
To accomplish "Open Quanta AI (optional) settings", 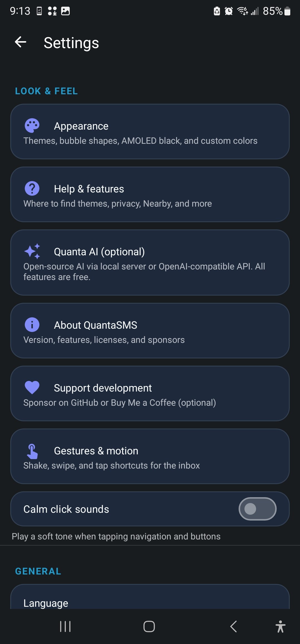I will pyautogui.click(x=150, y=262).
